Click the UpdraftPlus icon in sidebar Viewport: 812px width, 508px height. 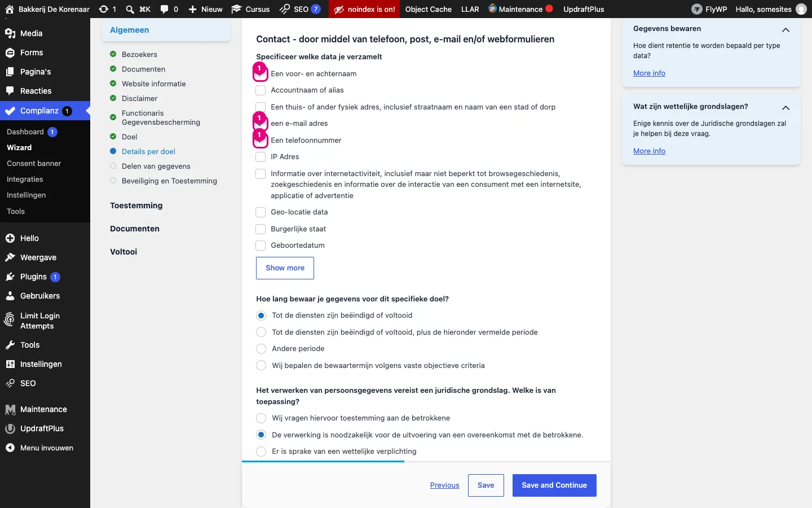coord(10,428)
